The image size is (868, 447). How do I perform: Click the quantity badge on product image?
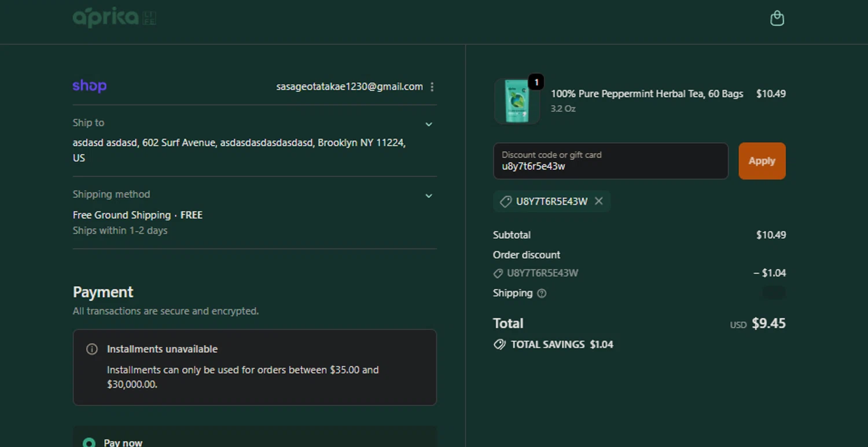tap(536, 82)
